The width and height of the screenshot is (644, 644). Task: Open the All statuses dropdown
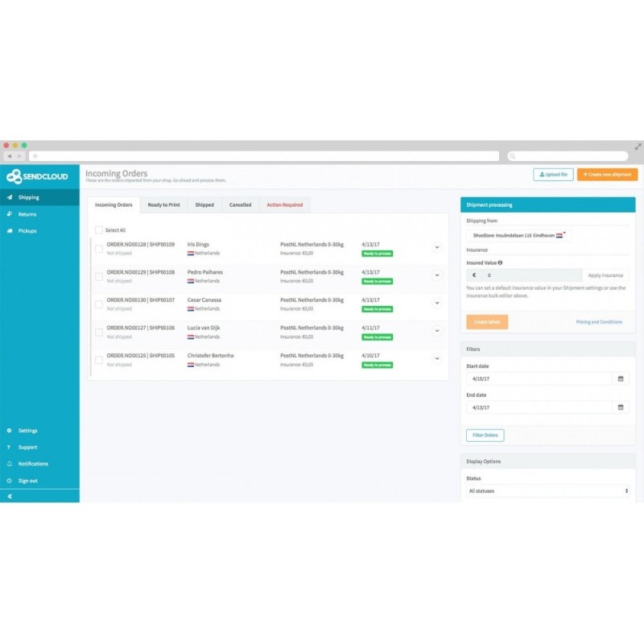coord(547,490)
